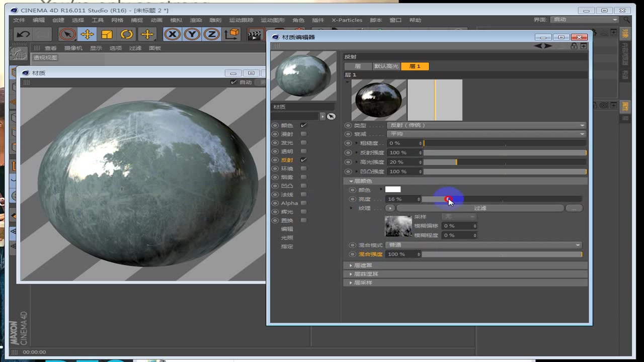Click the 过滤 texture filter button
The width and height of the screenshot is (644, 362).
480,208
